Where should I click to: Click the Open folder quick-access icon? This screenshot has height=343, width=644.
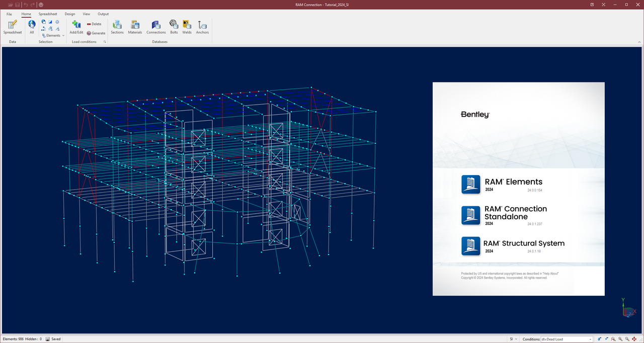tap(10, 5)
